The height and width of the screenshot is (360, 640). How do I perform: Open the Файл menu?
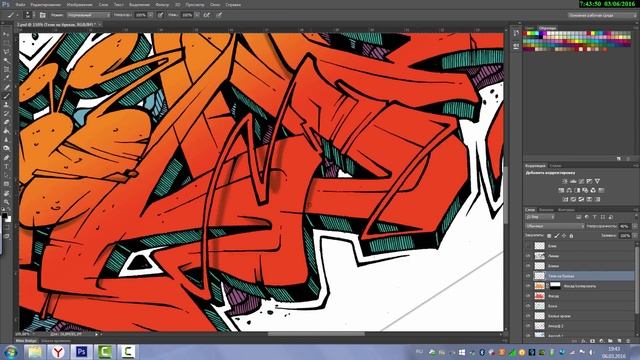click(x=20, y=5)
